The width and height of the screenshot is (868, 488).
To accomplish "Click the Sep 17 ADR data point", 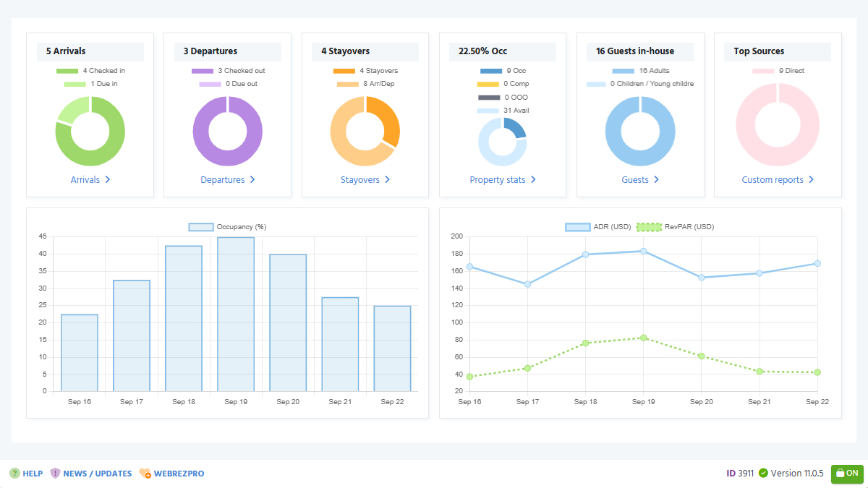I will click(527, 284).
